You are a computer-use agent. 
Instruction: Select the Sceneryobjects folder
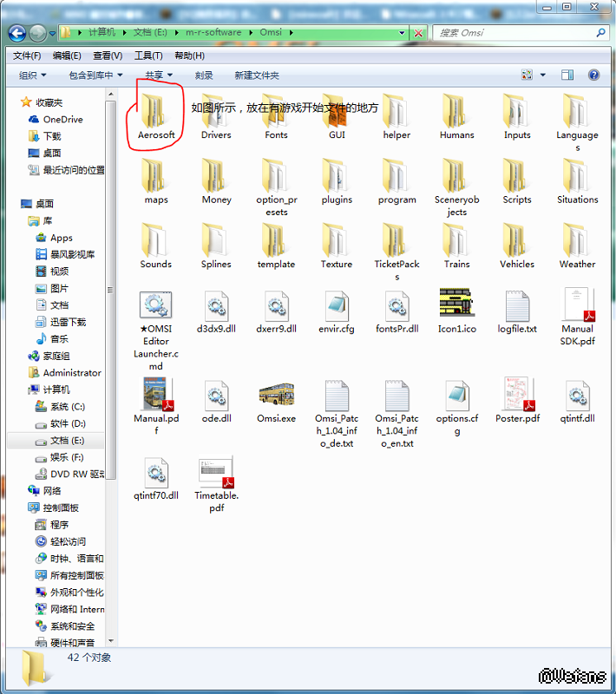coord(457,187)
